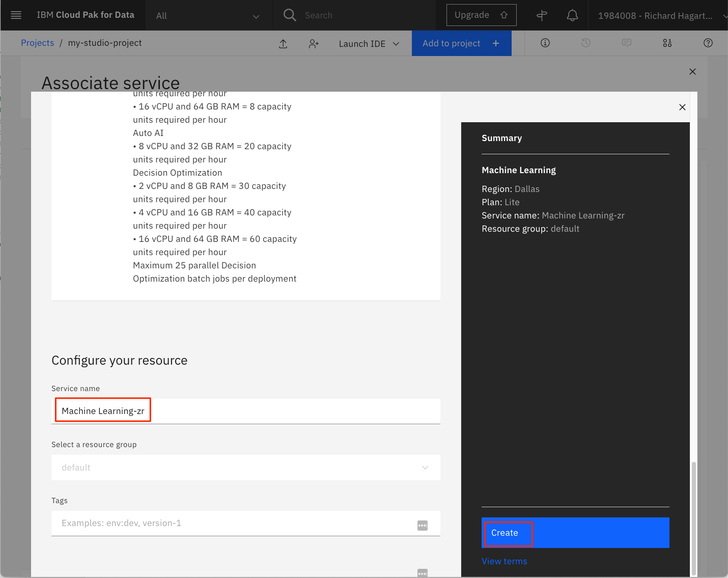
Task: Click the Create button
Action: (575, 533)
